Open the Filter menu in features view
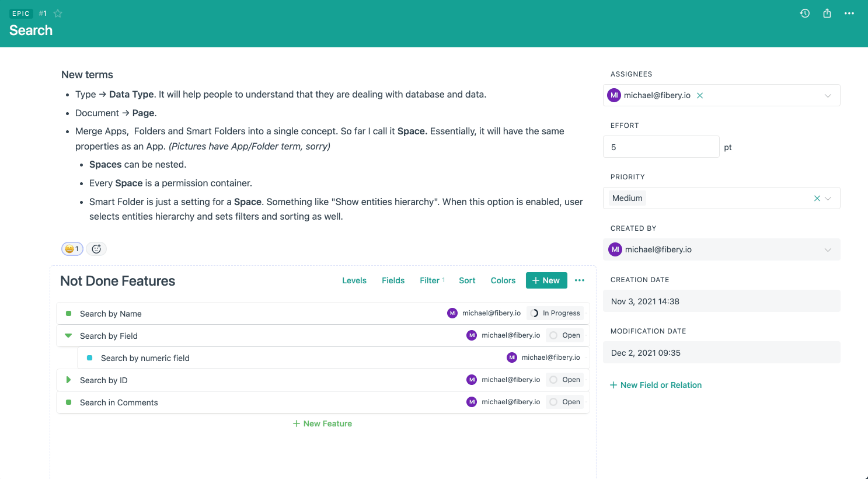This screenshot has width=868, height=479. [x=430, y=280]
